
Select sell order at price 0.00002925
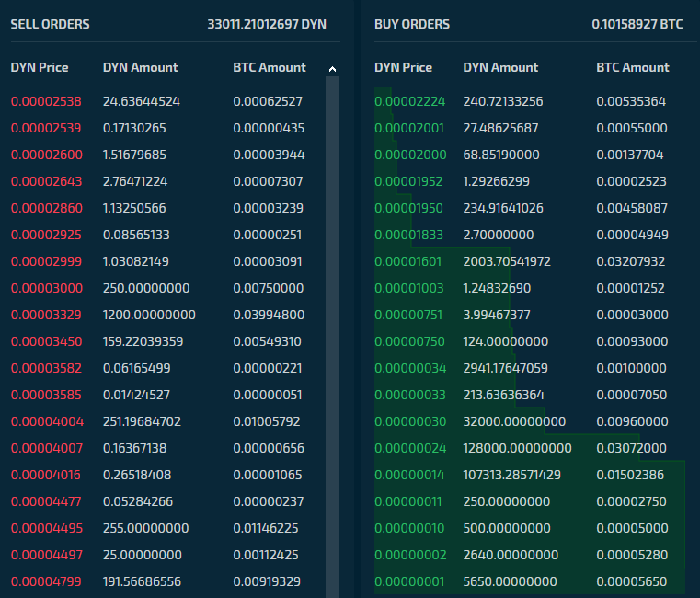167,235
